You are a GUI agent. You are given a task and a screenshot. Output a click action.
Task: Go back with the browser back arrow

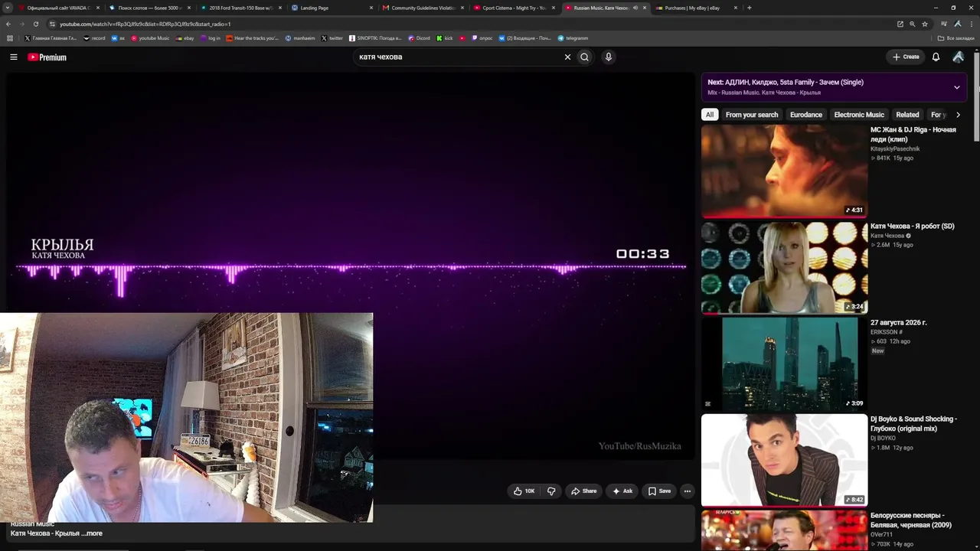[8, 24]
